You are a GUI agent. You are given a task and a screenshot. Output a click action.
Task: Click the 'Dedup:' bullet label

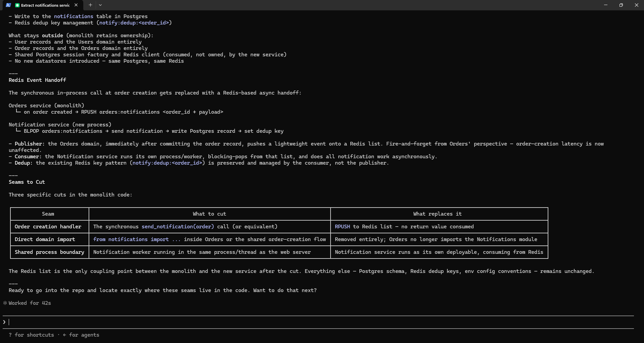point(23,163)
